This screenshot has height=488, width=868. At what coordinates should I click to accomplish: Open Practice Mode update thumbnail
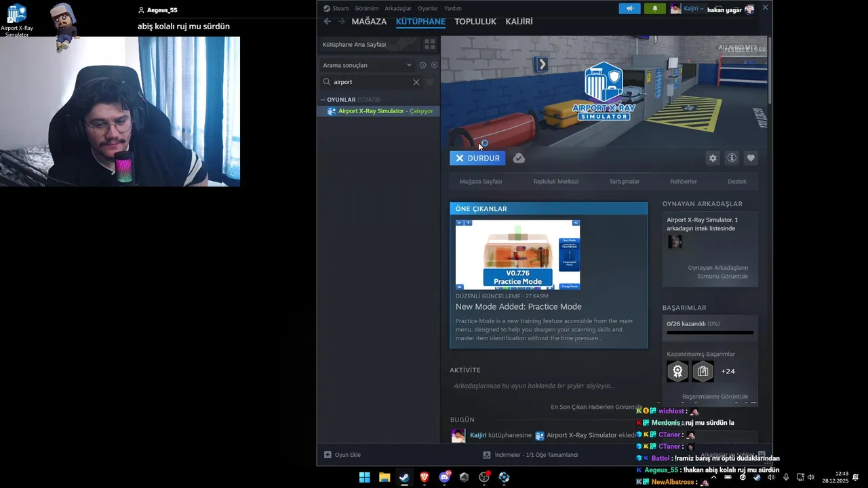518,255
